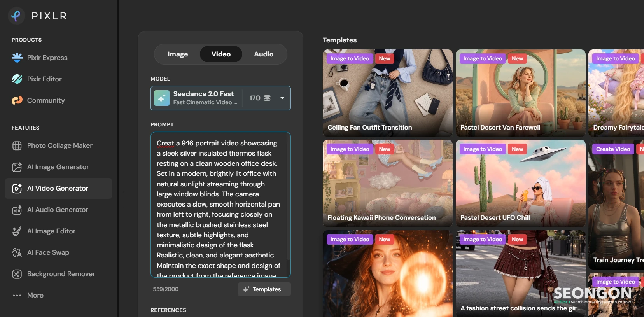Open the Templates button below prompt
The height and width of the screenshot is (317, 644).
pyautogui.click(x=264, y=289)
